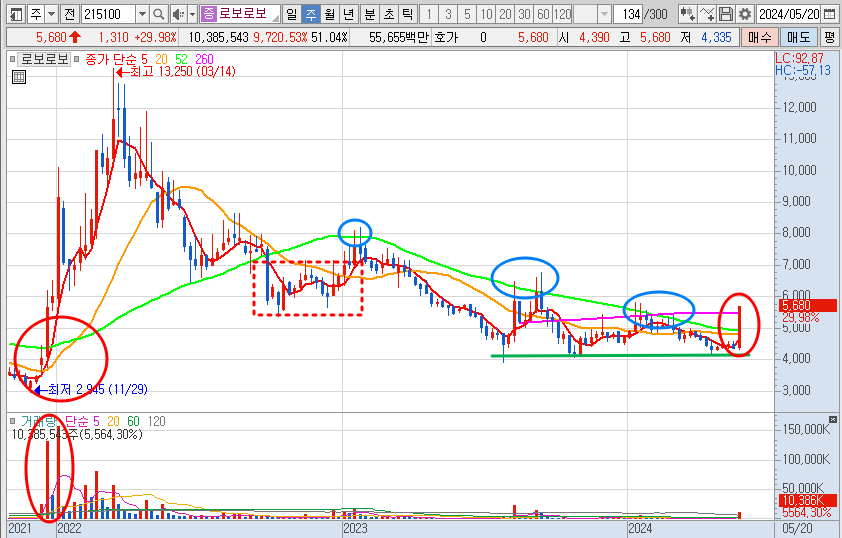This screenshot has height=538, width=842.
Task: Expand the sound options dropdown arrow
Action: [192, 14]
